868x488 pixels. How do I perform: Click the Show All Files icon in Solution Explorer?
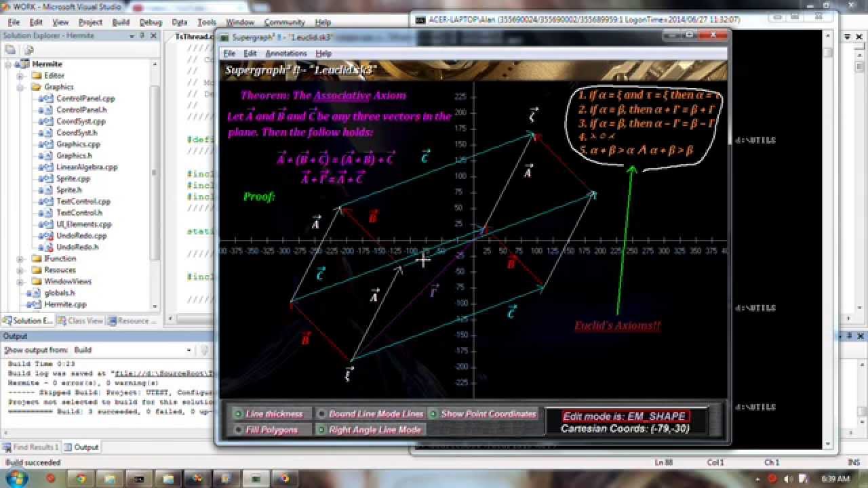click(28, 49)
